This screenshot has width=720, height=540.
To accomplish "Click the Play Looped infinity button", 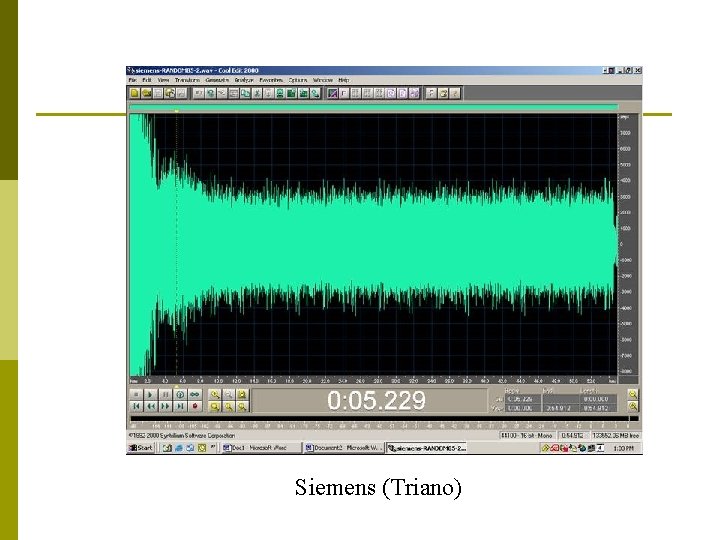I will click(x=195, y=394).
